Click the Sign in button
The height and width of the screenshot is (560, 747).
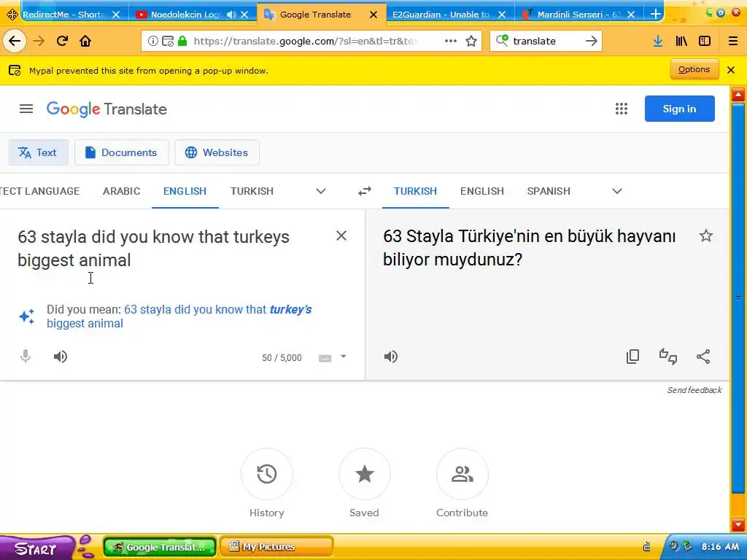click(679, 109)
